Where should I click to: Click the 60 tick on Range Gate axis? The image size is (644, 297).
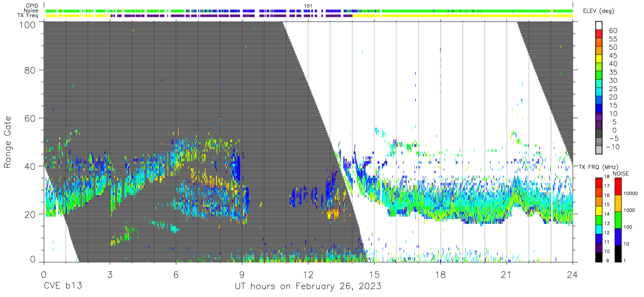(x=30, y=118)
